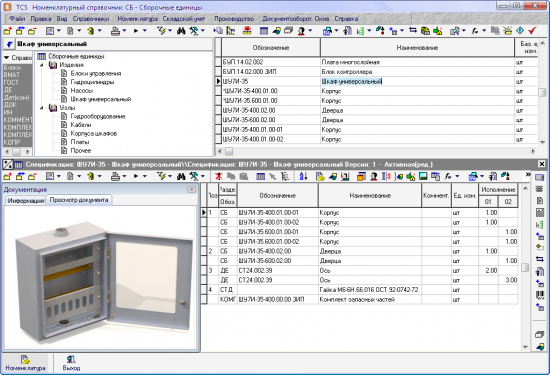Click the new folder with red plus icon, top toolbar
Screen dimensions: 550x375
pos(7,31)
